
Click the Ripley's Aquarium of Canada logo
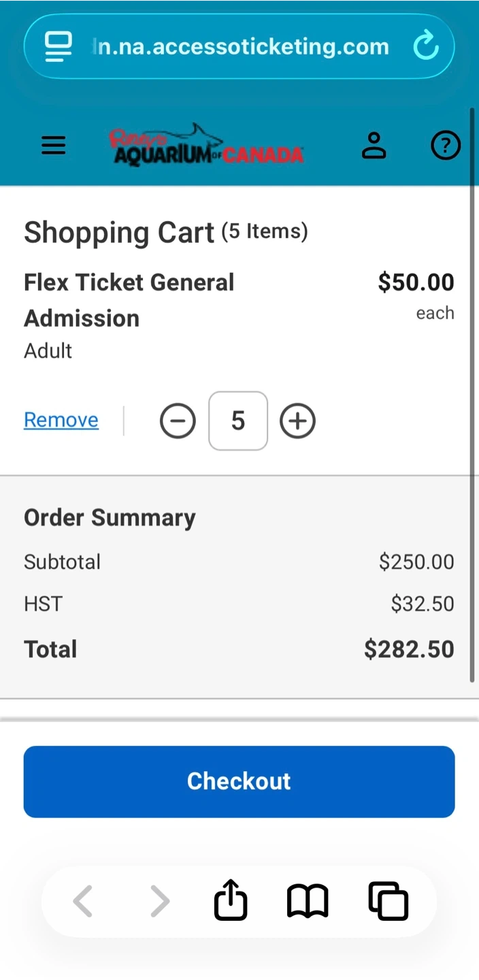click(206, 146)
